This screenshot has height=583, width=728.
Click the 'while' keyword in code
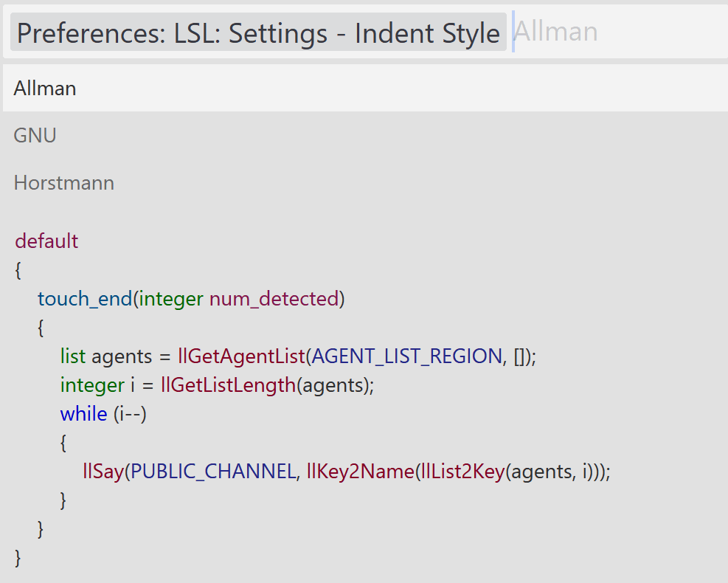[x=83, y=413]
